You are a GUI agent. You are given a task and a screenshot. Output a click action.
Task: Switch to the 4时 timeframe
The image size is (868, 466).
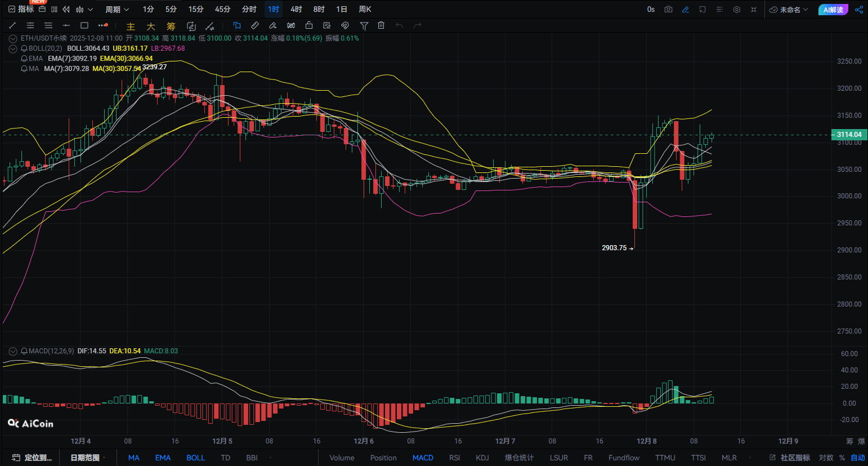click(296, 10)
